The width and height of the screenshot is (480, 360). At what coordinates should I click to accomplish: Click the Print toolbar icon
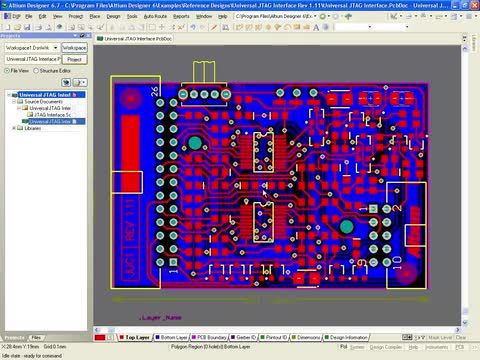coord(39,27)
